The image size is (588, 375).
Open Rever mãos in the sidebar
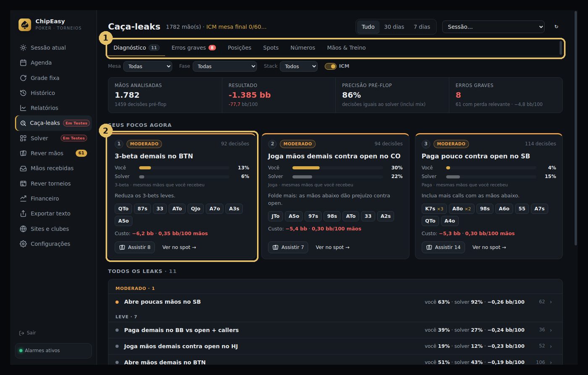(x=53, y=153)
